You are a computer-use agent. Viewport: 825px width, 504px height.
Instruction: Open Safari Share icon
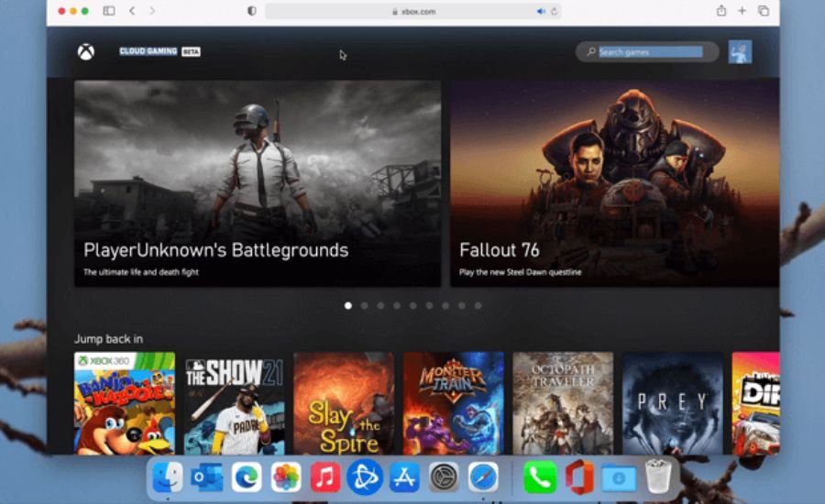tap(721, 10)
